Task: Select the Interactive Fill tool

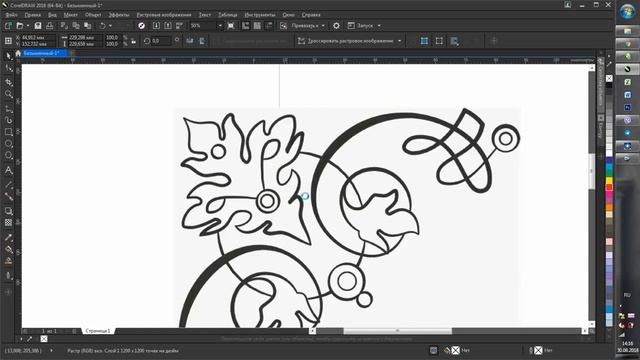Action: coord(9,249)
